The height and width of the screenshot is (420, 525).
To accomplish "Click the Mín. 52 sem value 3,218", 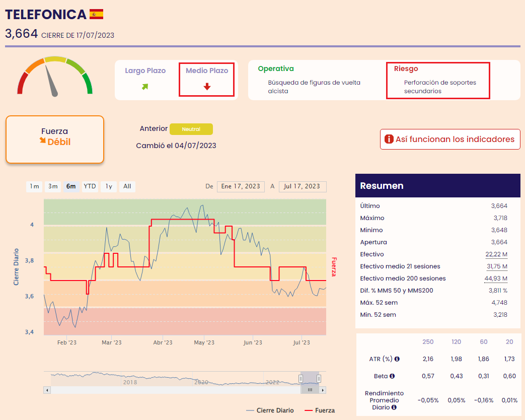I will (500, 315).
